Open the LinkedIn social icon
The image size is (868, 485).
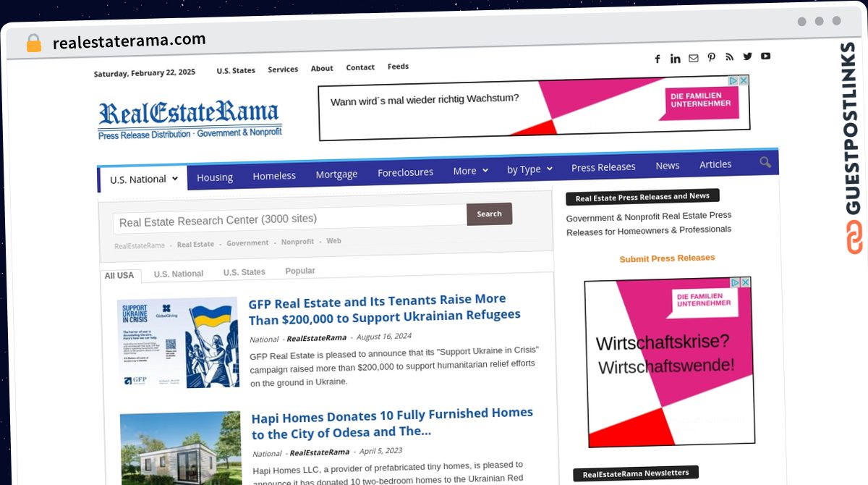point(675,59)
